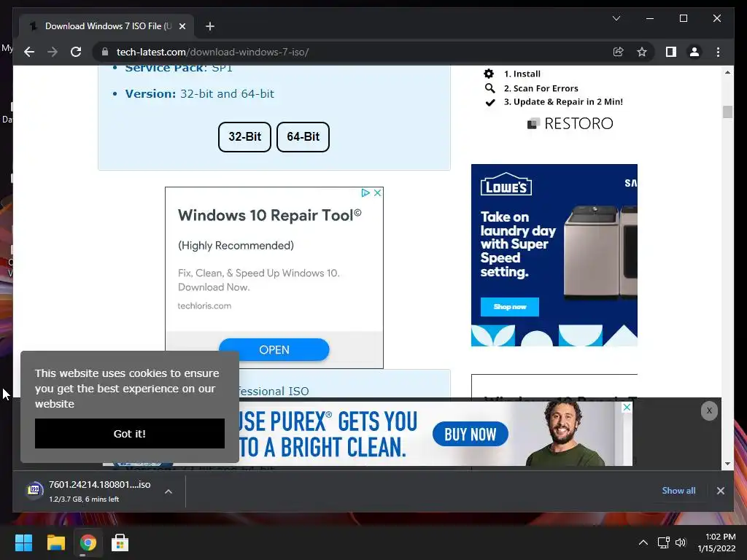Click the page scrollbar thumb

tap(727, 112)
